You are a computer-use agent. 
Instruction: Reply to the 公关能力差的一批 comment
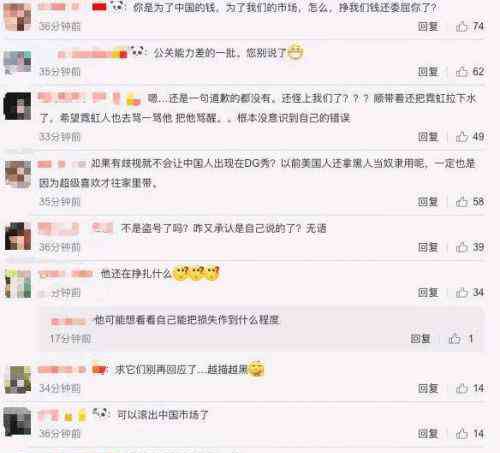click(428, 72)
